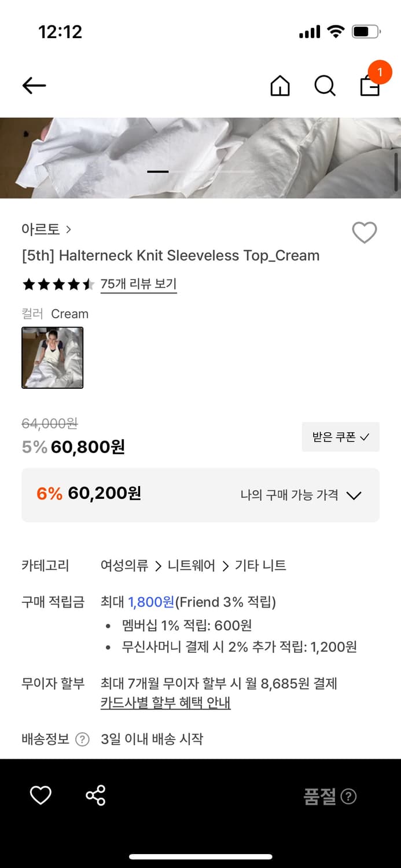
Task: Open search with the magnifier icon
Action: [325, 86]
